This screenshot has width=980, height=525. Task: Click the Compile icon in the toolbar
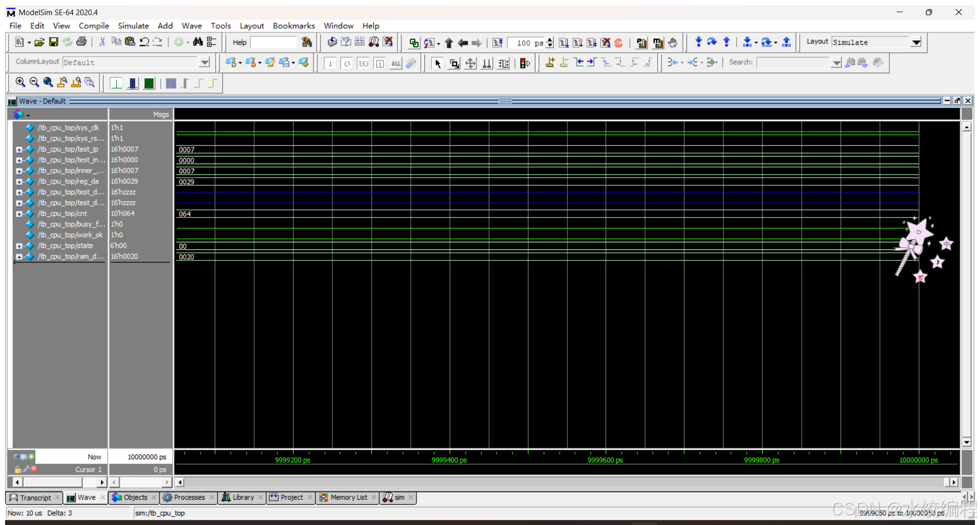click(x=332, y=42)
